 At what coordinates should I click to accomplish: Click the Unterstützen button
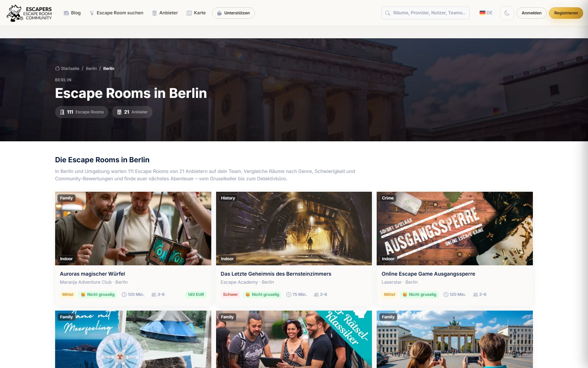point(233,13)
